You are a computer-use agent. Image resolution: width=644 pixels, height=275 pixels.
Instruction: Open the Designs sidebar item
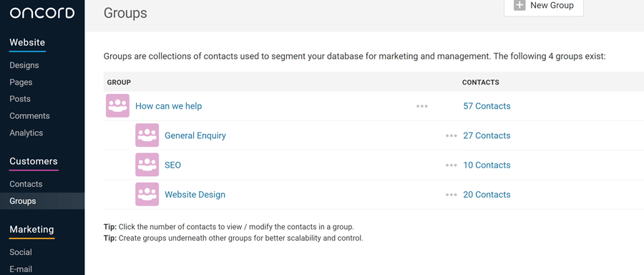(x=24, y=65)
